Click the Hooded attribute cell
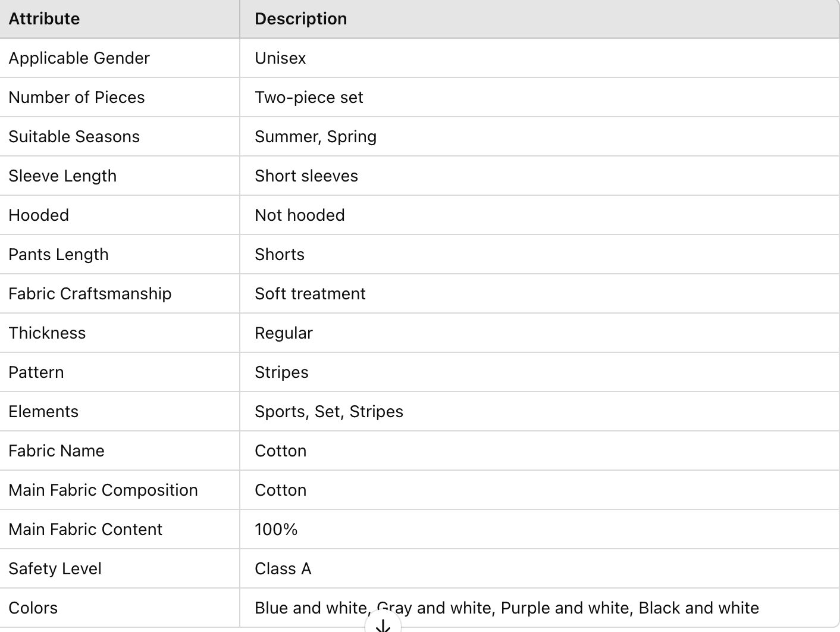The width and height of the screenshot is (840, 632). (x=39, y=215)
